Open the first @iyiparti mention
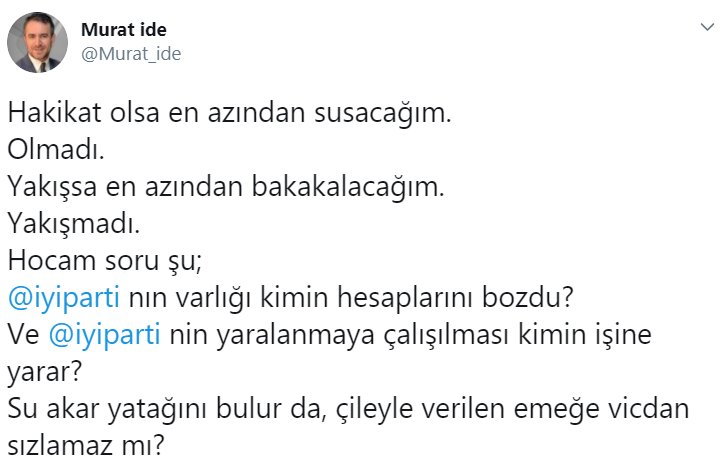This screenshot has width=724, height=473. tap(64, 298)
